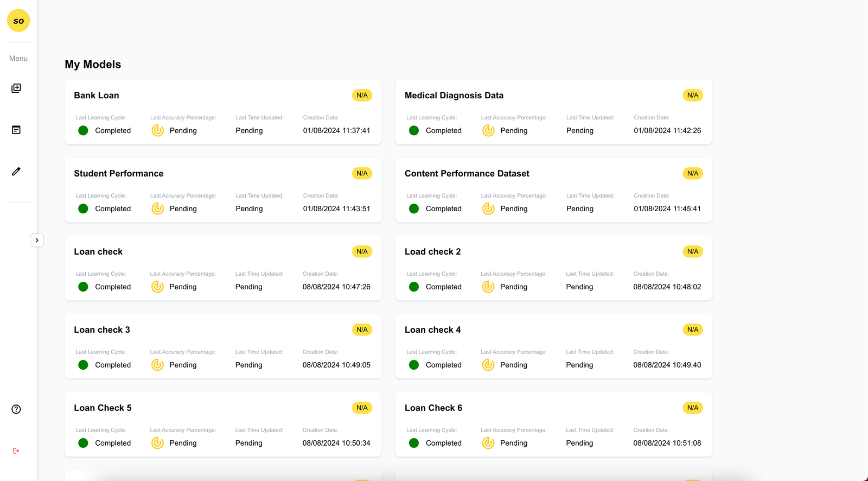Click the N/A badge on Loan check
The width and height of the screenshot is (868, 481).
pyautogui.click(x=362, y=252)
